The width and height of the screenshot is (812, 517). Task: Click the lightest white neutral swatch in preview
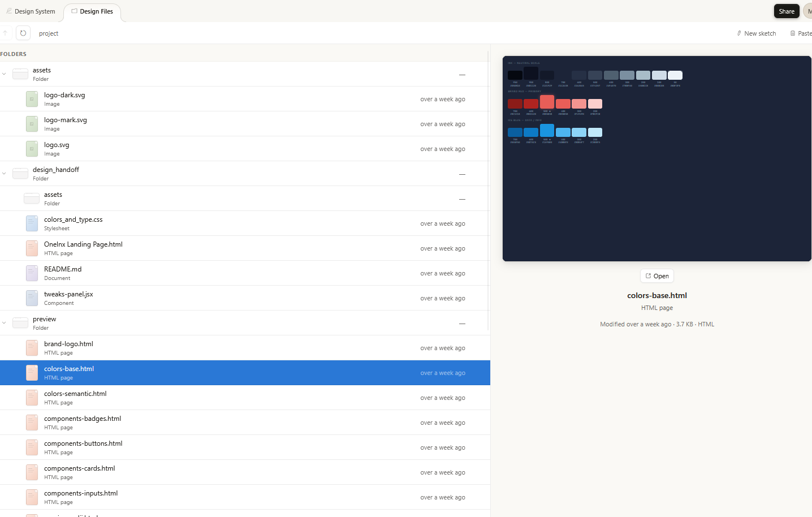pos(675,75)
